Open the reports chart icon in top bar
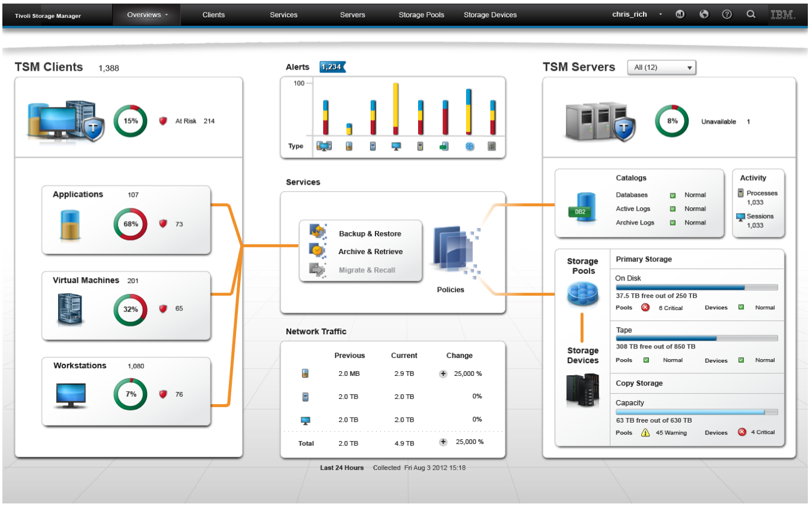This screenshot has width=812, height=507. pos(680,15)
